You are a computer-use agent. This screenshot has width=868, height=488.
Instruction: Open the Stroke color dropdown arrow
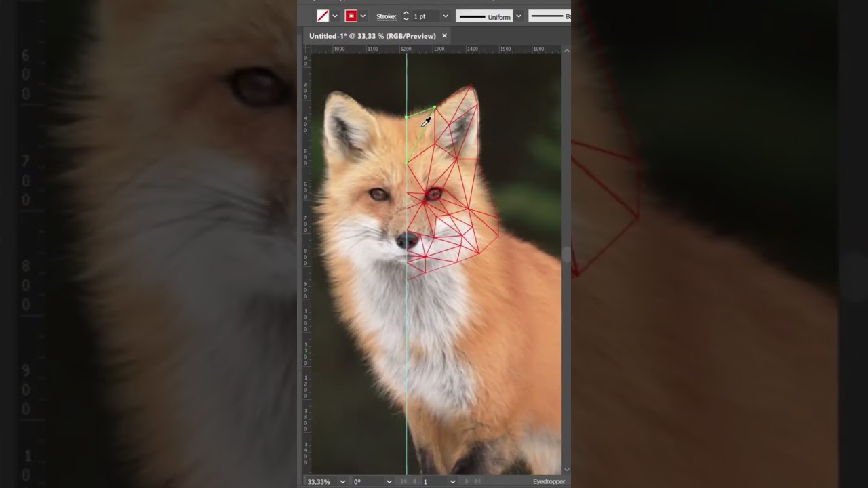(x=363, y=16)
